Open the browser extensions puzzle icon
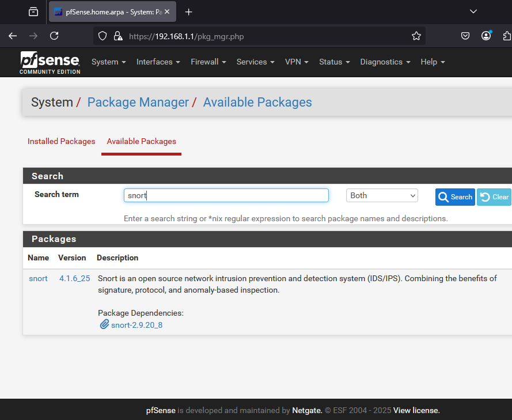512x420 pixels. coord(507,36)
